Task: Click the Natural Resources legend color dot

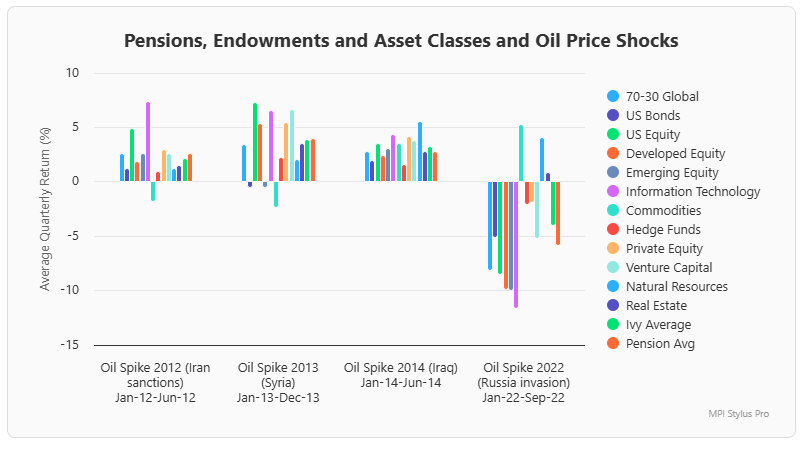Action: pos(613,287)
